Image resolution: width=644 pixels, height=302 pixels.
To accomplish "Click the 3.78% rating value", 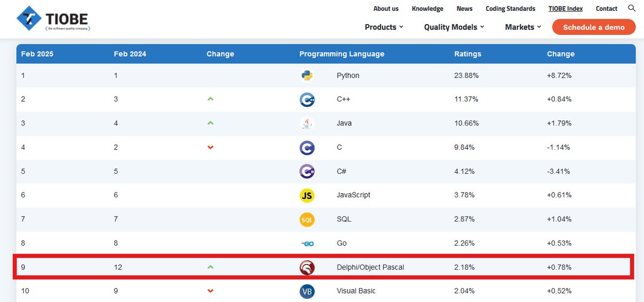I will [x=464, y=195].
